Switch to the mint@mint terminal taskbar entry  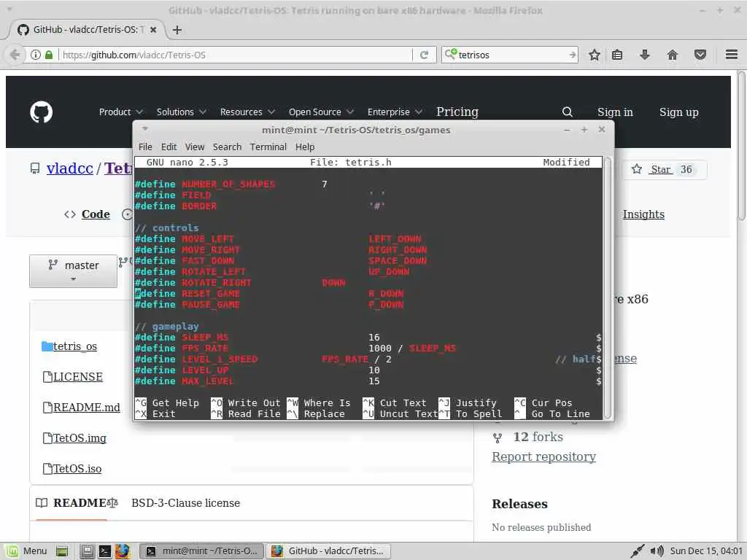pos(202,551)
